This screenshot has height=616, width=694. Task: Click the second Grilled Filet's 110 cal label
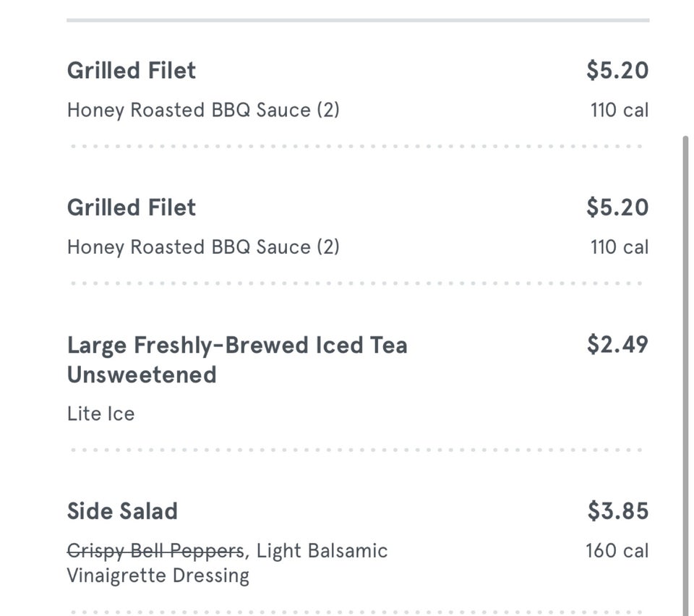pos(619,247)
